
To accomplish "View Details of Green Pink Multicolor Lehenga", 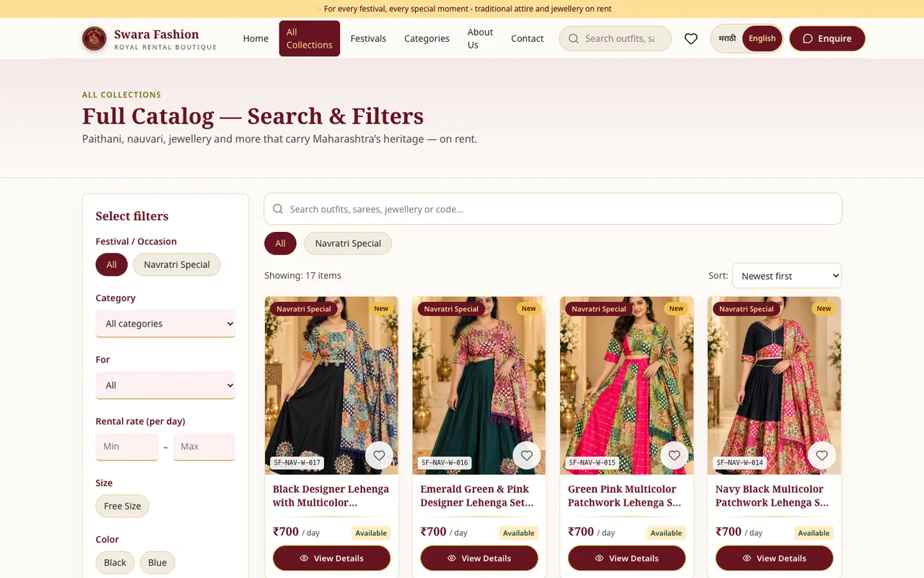I will coord(627,558).
